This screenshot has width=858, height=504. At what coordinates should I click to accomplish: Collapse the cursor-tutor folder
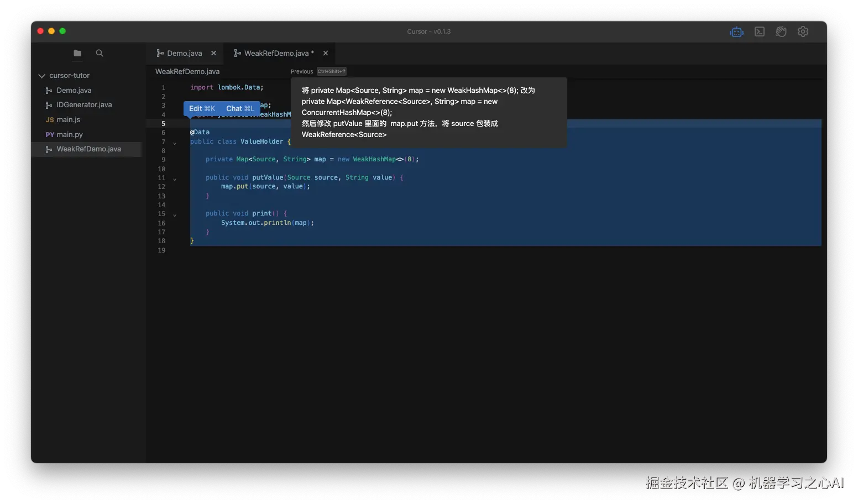[x=41, y=75]
